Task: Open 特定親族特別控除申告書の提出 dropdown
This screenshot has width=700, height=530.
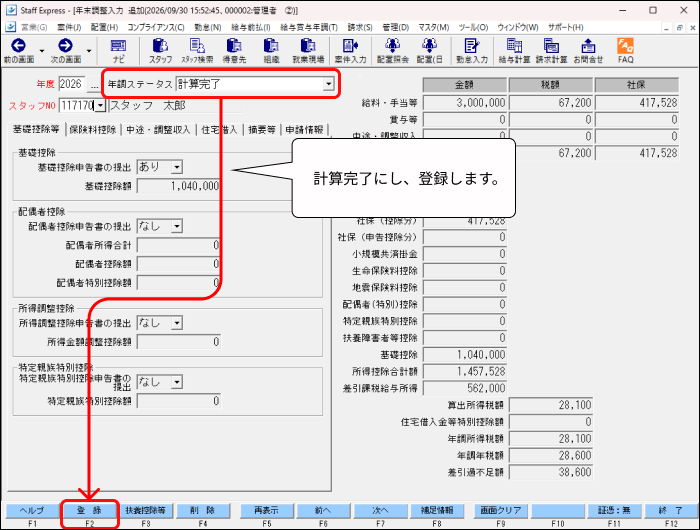Action: pyautogui.click(x=177, y=382)
